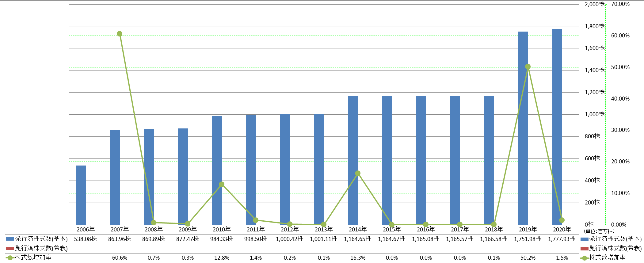Click the 2012年 axis label
The width and height of the screenshot is (644, 263).
pos(290,229)
